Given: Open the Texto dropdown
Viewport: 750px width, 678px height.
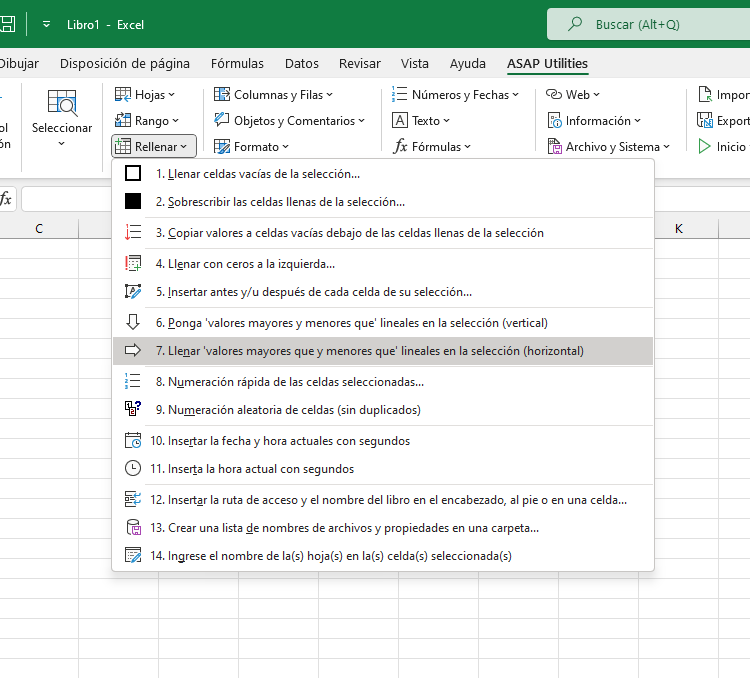Looking at the screenshot, I should 421,121.
